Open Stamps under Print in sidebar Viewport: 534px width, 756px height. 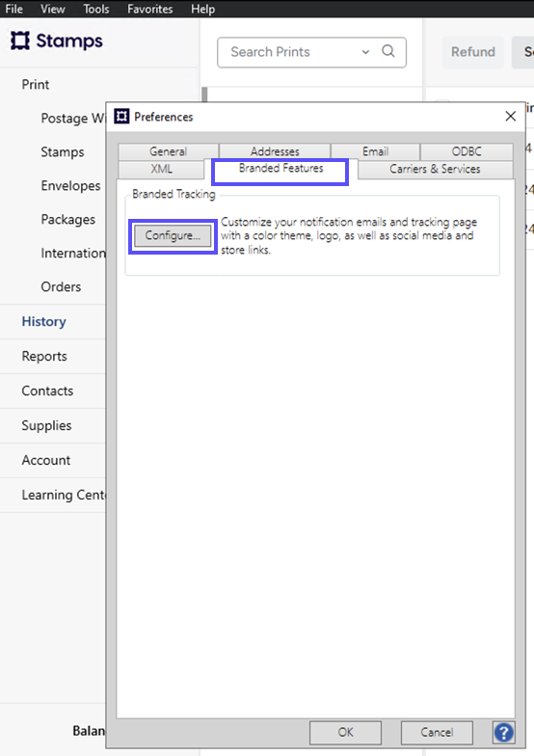(62, 152)
